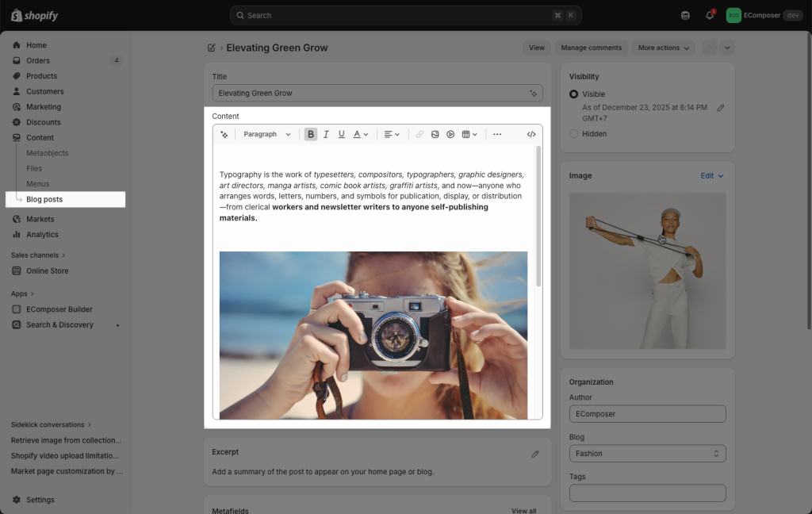
Task: Insert video using the editor toolbar icon
Action: click(x=450, y=135)
